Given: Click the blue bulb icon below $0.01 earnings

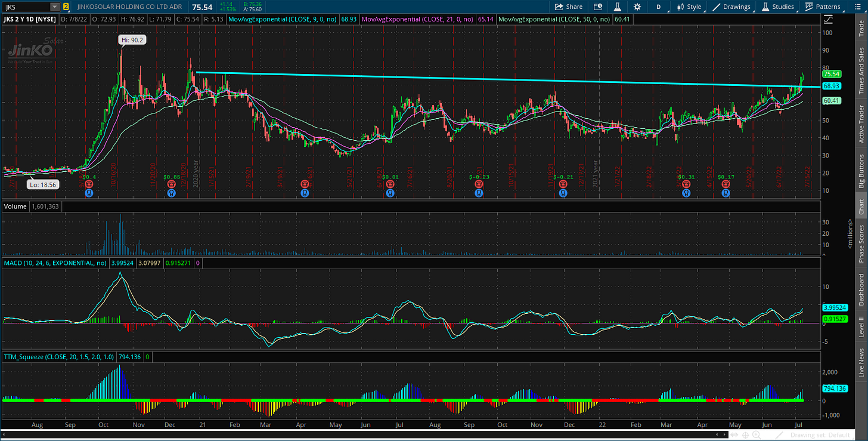Looking at the screenshot, I should click(x=390, y=193).
